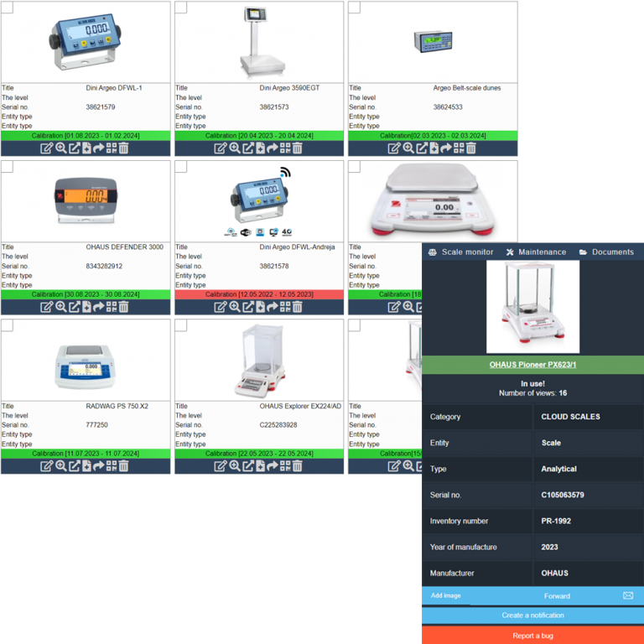Open the OHAUS Pioneer PX623/1 link
This screenshot has width=644, height=644.
click(532, 365)
